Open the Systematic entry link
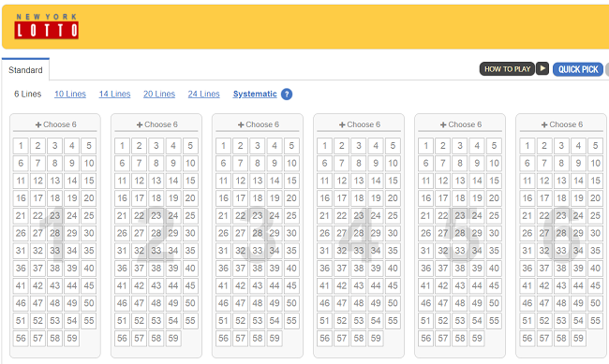The image size is (609, 364). pyautogui.click(x=255, y=94)
